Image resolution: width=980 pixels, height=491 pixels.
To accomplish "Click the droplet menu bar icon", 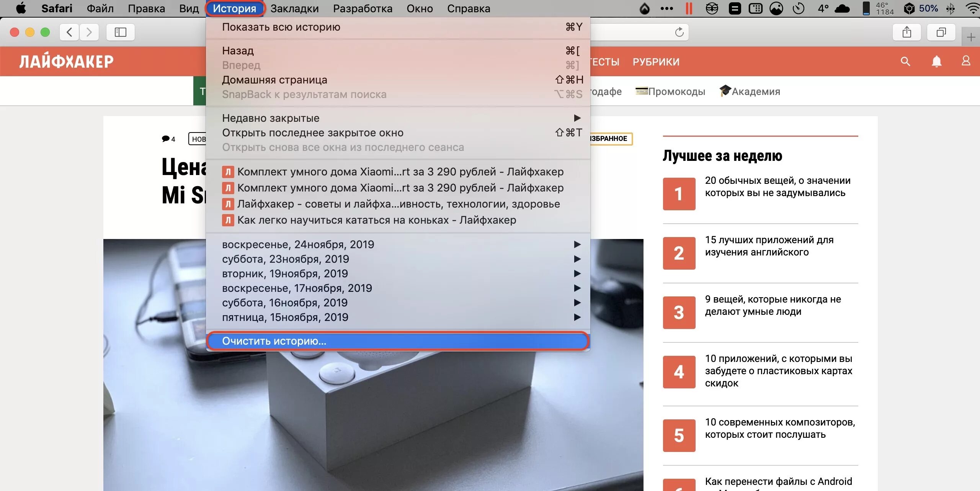I will point(645,8).
